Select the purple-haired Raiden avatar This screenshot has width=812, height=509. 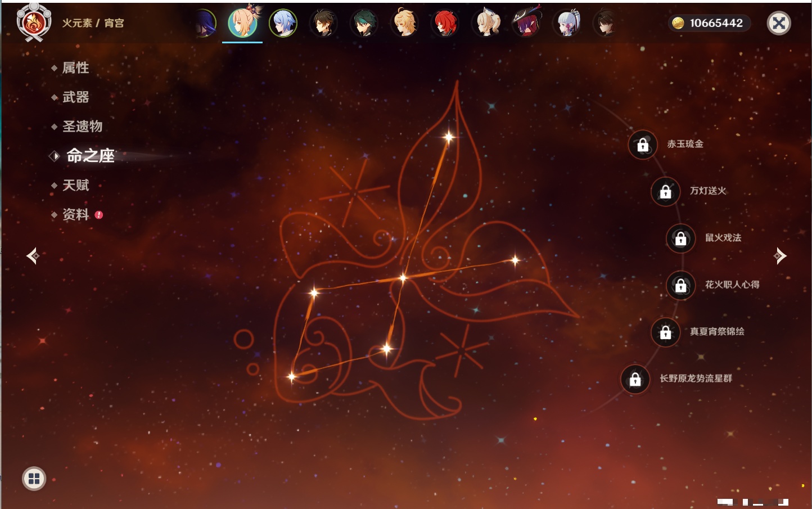(205, 23)
